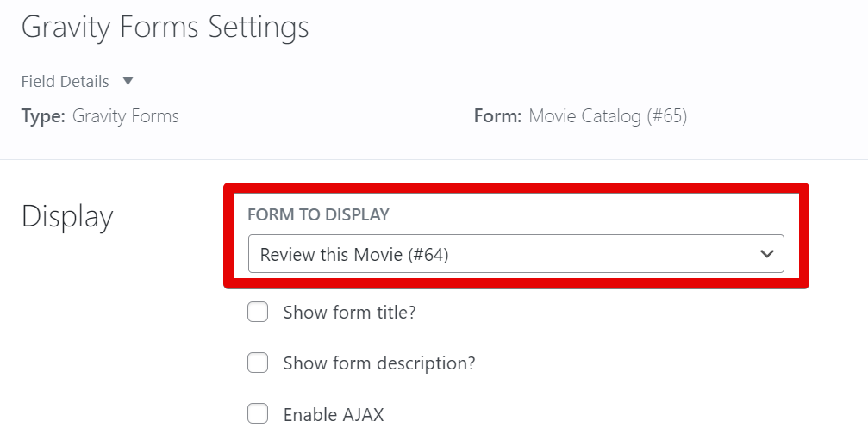Open the Form to Display dropdown

515,254
